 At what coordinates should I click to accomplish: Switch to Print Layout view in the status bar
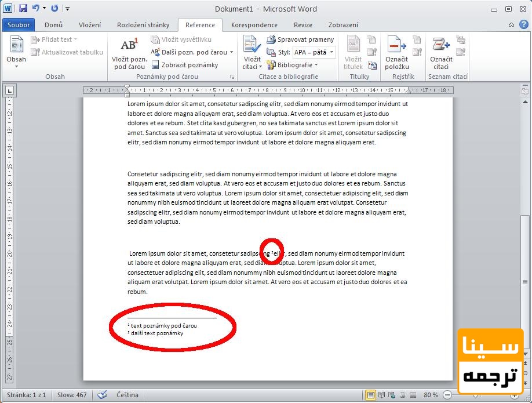click(370, 395)
